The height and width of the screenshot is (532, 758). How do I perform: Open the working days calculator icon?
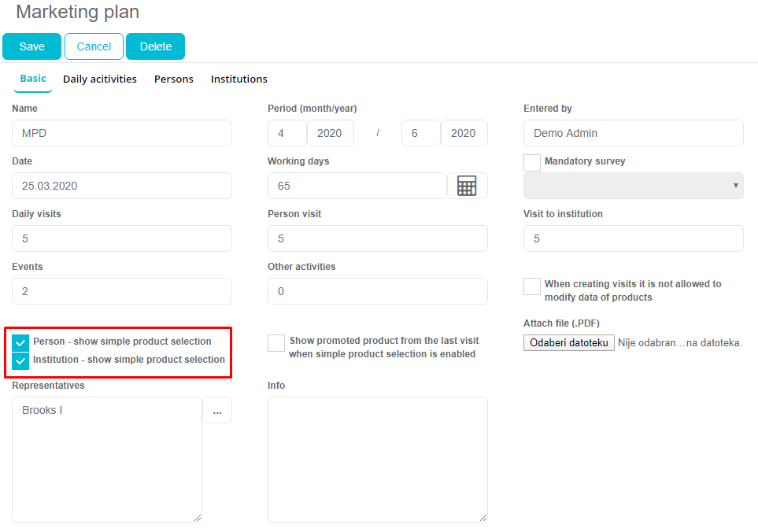[x=467, y=187]
